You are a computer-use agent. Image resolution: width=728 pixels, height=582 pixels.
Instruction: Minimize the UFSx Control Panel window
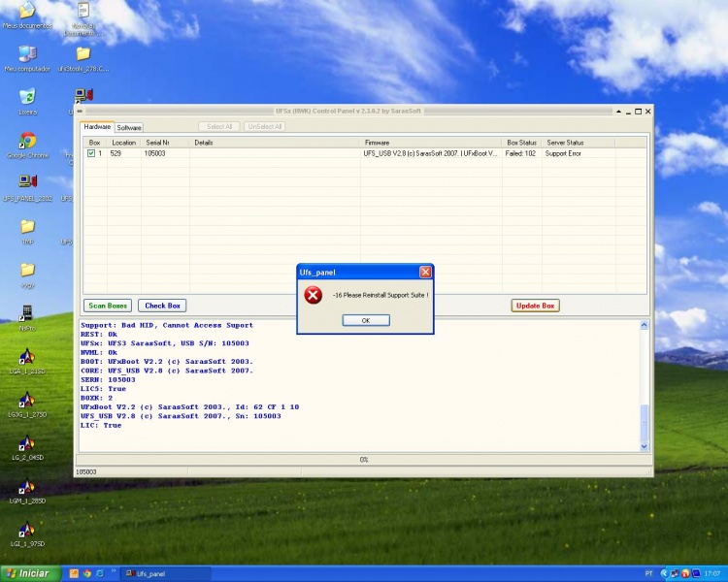(629, 112)
